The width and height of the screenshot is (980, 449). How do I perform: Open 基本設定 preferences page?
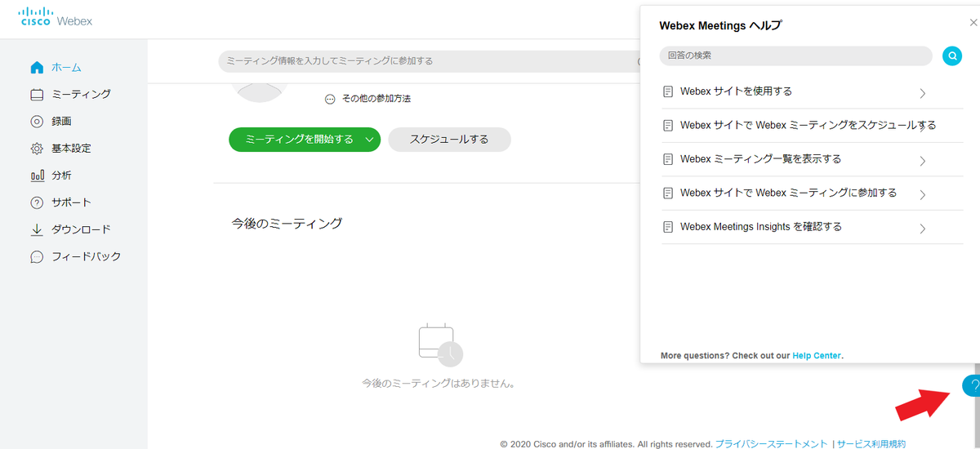tap(71, 148)
